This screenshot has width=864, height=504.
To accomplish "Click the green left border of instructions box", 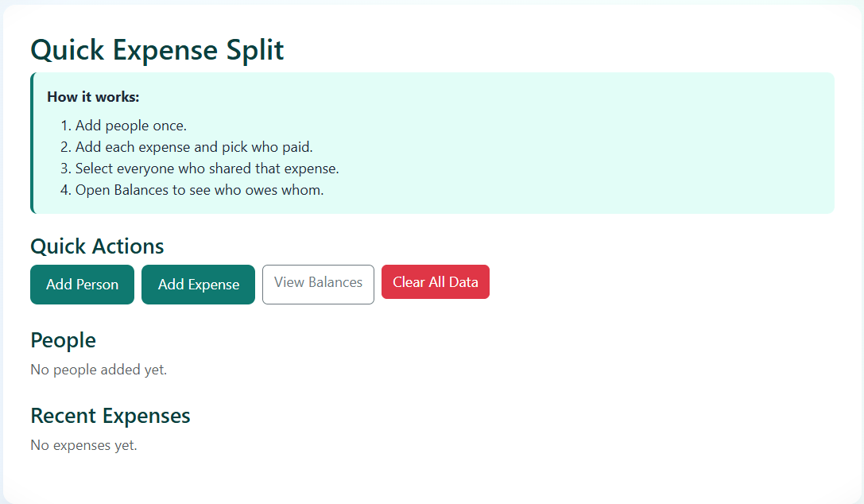I will pyautogui.click(x=32, y=143).
